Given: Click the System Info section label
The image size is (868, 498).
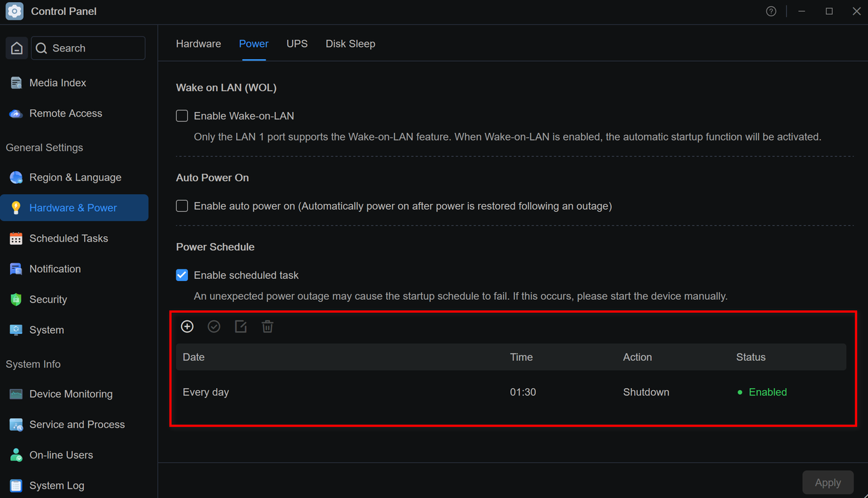Looking at the screenshot, I should click(x=33, y=364).
